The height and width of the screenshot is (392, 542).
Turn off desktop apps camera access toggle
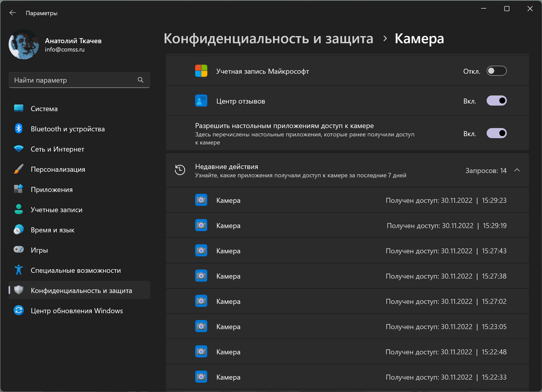click(x=496, y=133)
